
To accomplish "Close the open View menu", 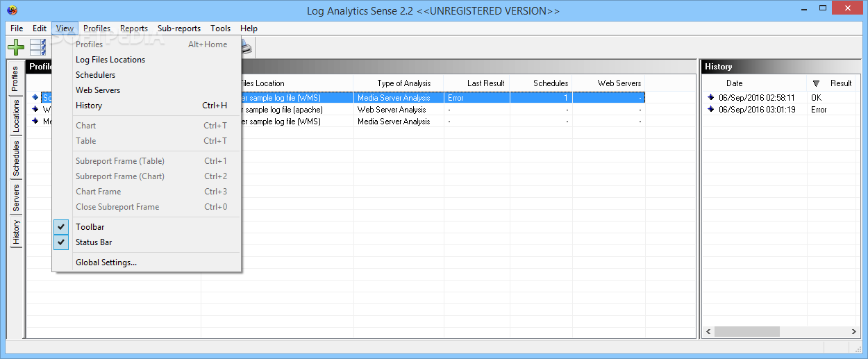I will 65,28.
